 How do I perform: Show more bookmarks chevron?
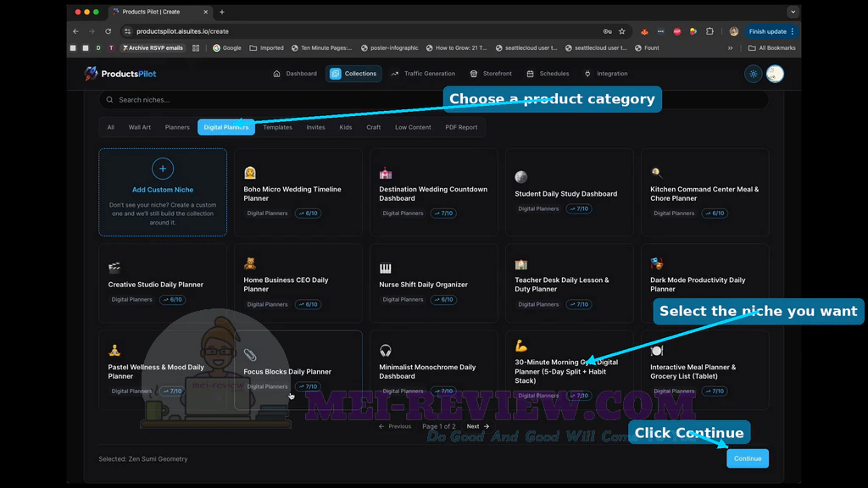[x=730, y=48]
